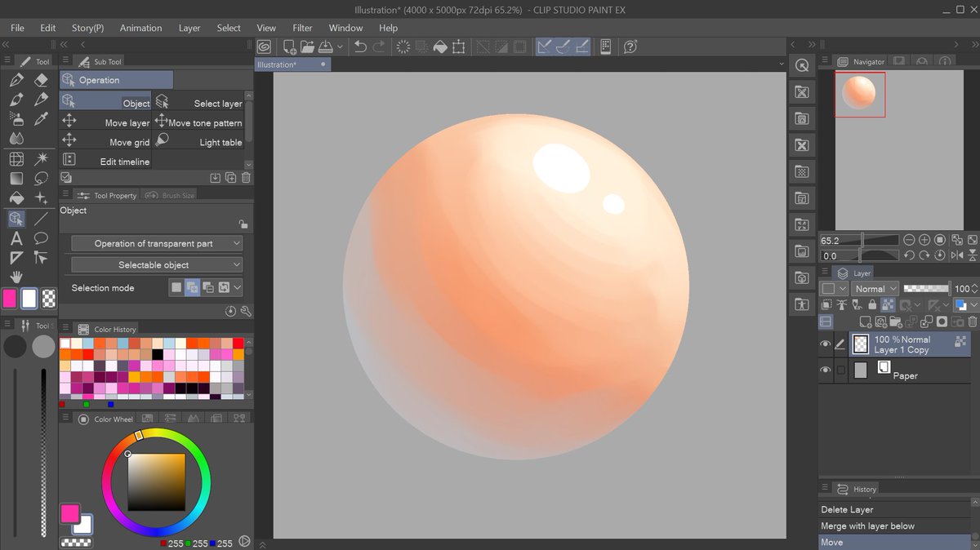Image resolution: width=980 pixels, height=550 pixels.
Task: Expand Selectable object dropdown
Action: [157, 265]
